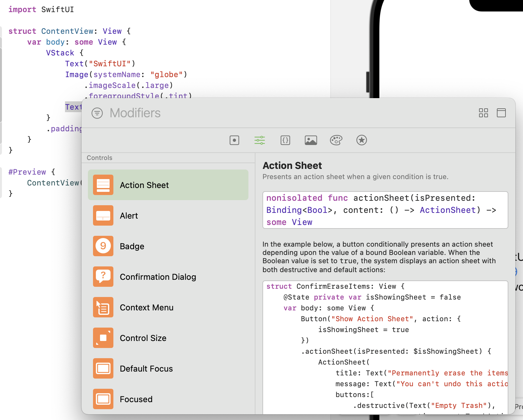Click "var body: some View" code line
This screenshot has width=523, height=420.
tap(76, 42)
